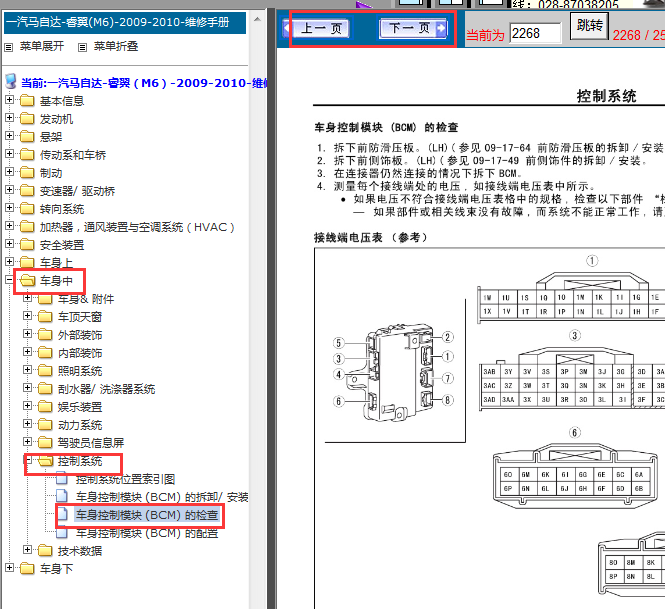
Task: Select the 控制系统 tree label
Action: (80, 461)
